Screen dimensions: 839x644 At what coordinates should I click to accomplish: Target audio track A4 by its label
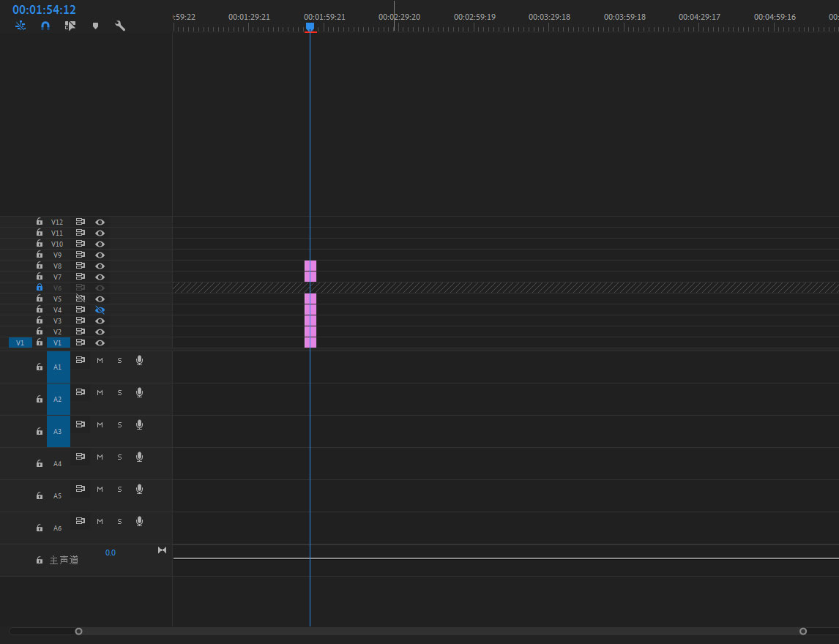click(58, 463)
